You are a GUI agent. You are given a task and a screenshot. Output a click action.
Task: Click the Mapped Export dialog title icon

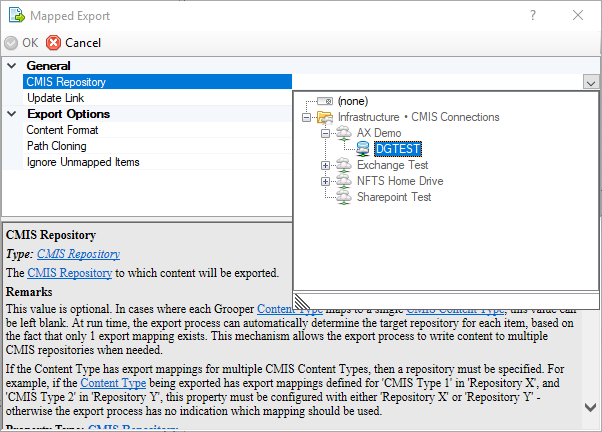click(x=17, y=15)
